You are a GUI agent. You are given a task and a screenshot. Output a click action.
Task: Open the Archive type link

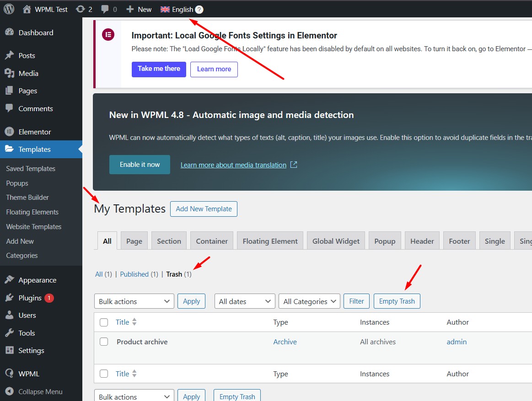click(285, 342)
